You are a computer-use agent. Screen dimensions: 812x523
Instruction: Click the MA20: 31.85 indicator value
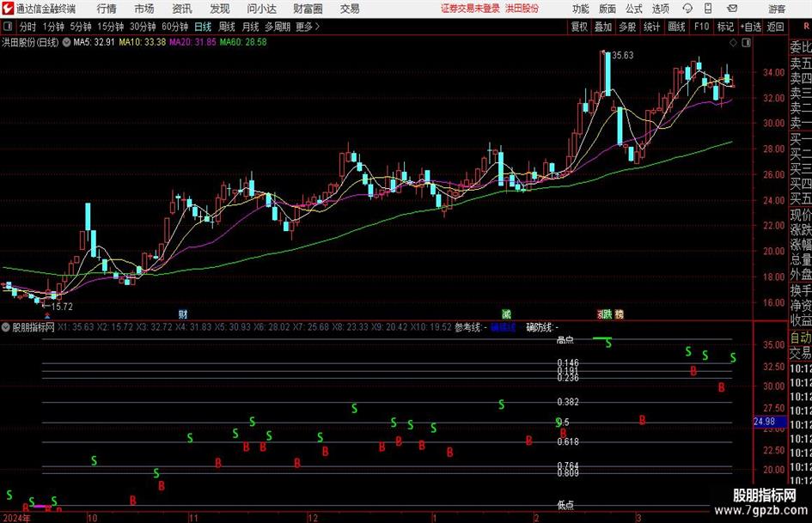coord(192,42)
